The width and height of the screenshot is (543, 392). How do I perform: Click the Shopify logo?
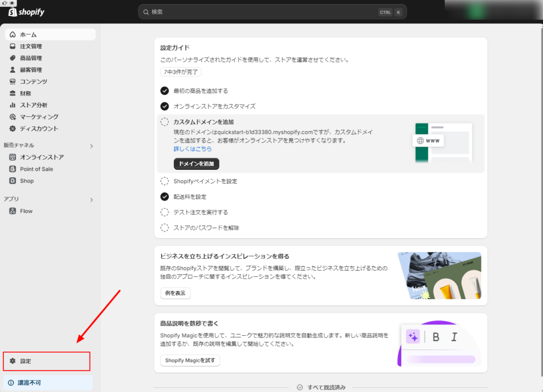click(27, 12)
